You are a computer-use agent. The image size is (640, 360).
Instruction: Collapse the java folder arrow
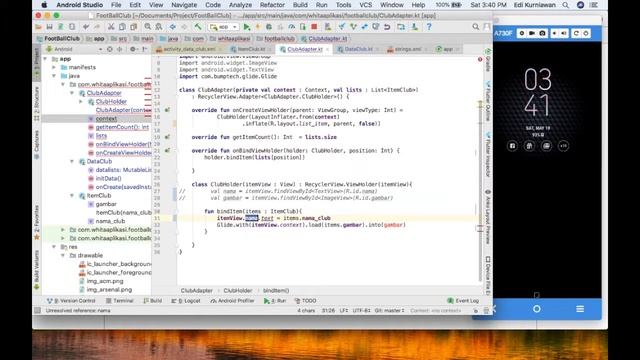[x=54, y=76]
